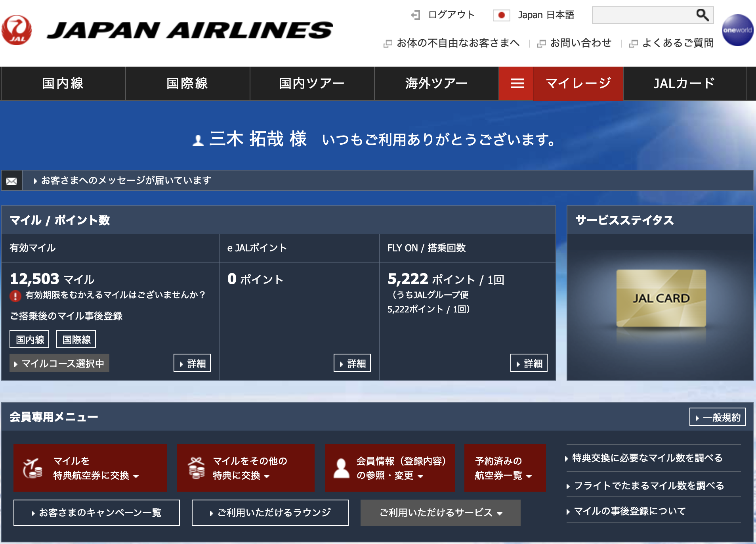
Task: Open 特典交換に必要なマイル数を調べる link
Action: [x=647, y=458]
